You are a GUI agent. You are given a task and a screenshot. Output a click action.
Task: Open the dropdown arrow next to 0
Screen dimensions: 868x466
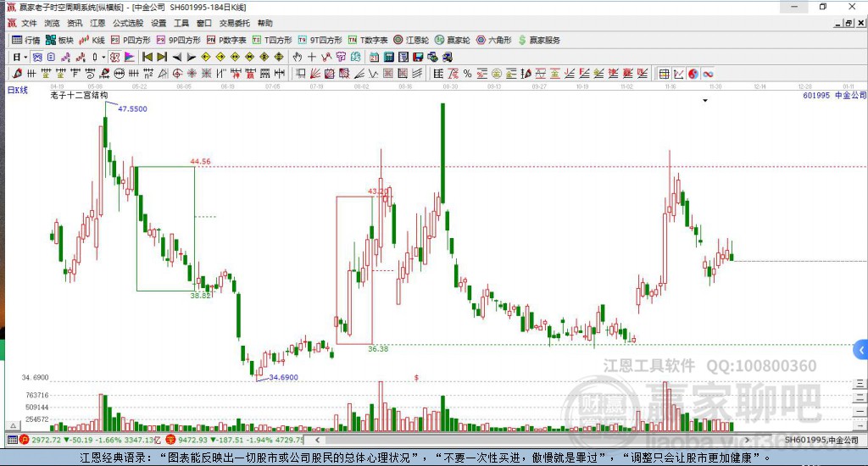click(103, 57)
